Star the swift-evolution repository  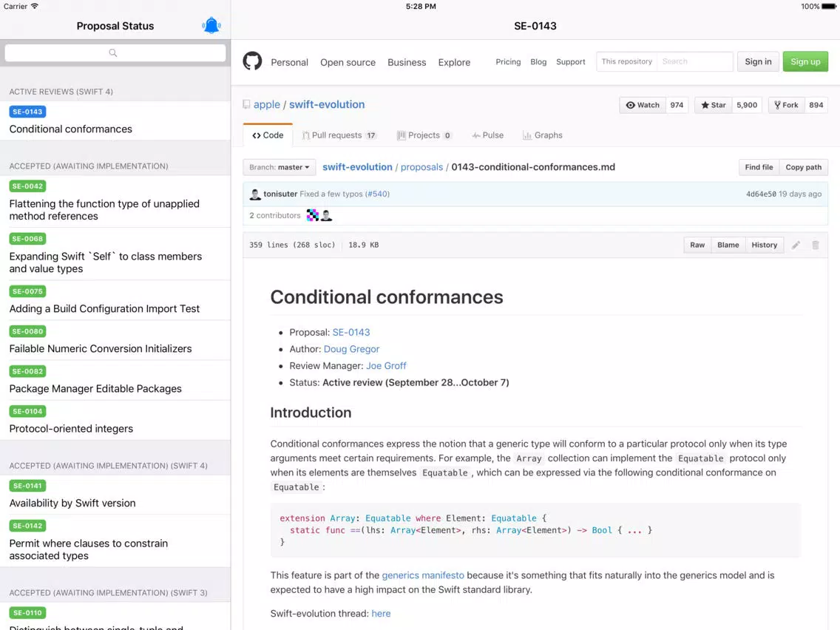713,105
